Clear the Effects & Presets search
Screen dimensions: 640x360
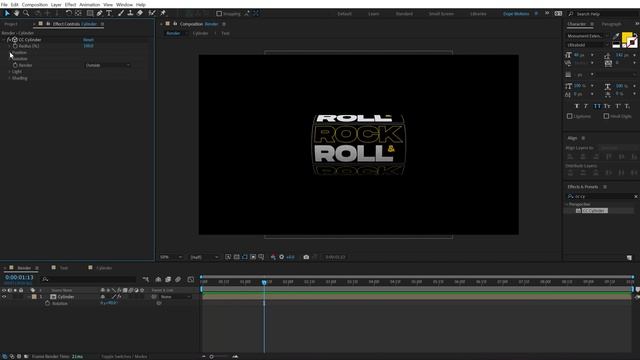(x=636, y=197)
